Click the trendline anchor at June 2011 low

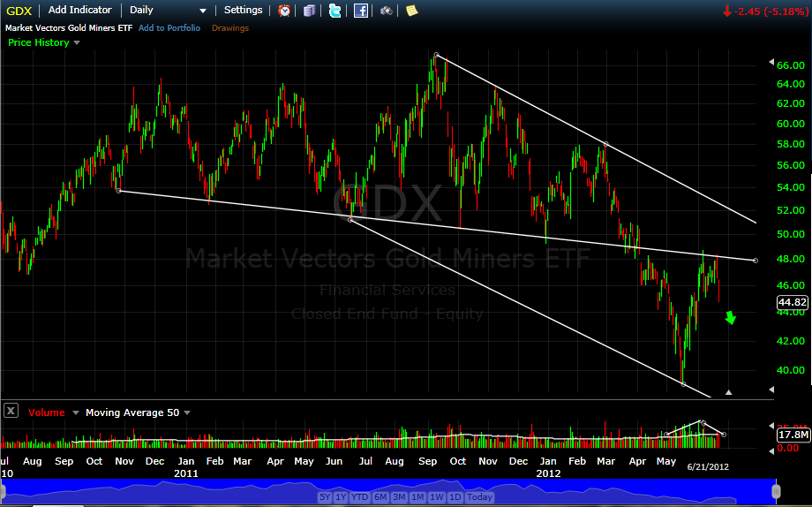(350, 220)
